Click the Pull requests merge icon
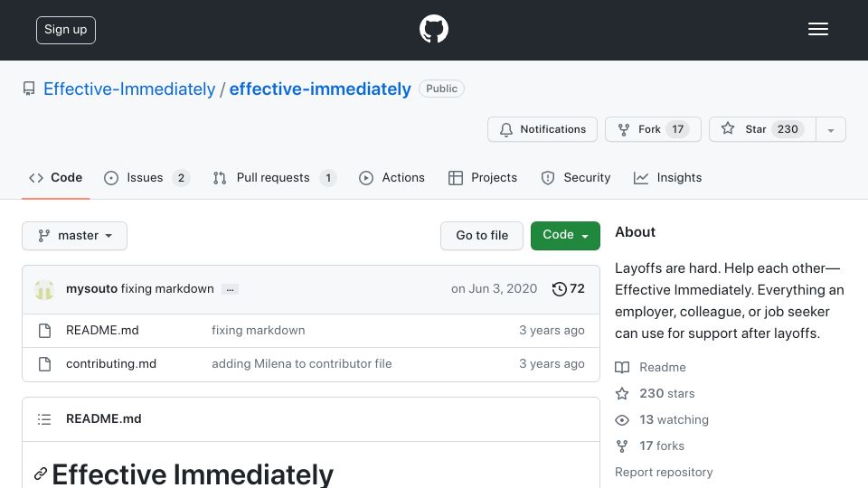The image size is (868, 488). (220, 178)
